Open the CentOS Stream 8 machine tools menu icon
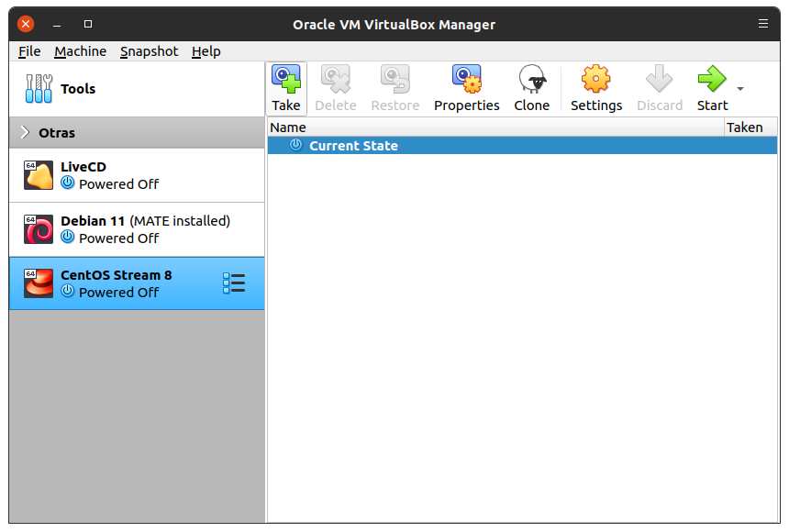 point(234,283)
